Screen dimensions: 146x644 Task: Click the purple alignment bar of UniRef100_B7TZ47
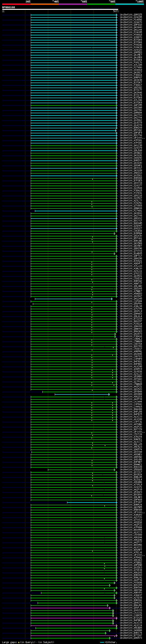[74, 635]
